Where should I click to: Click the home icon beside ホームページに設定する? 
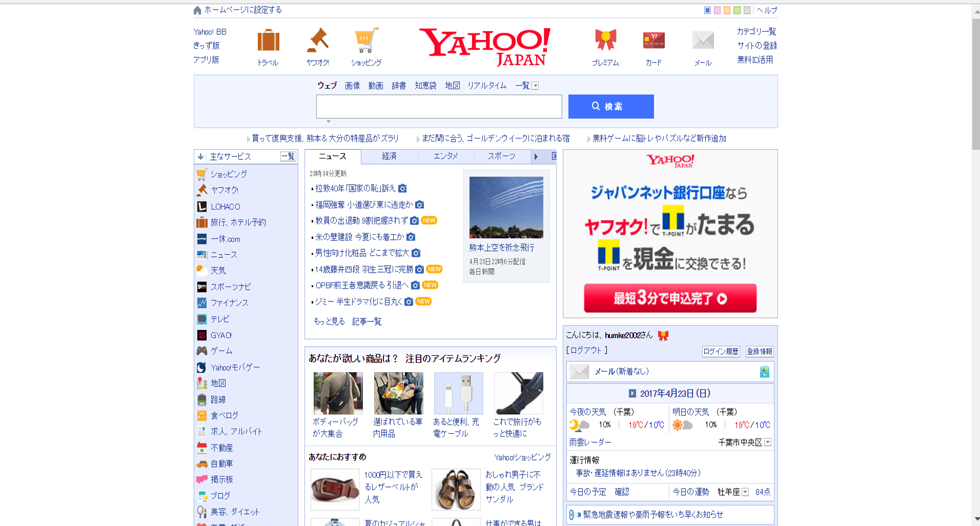(197, 10)
